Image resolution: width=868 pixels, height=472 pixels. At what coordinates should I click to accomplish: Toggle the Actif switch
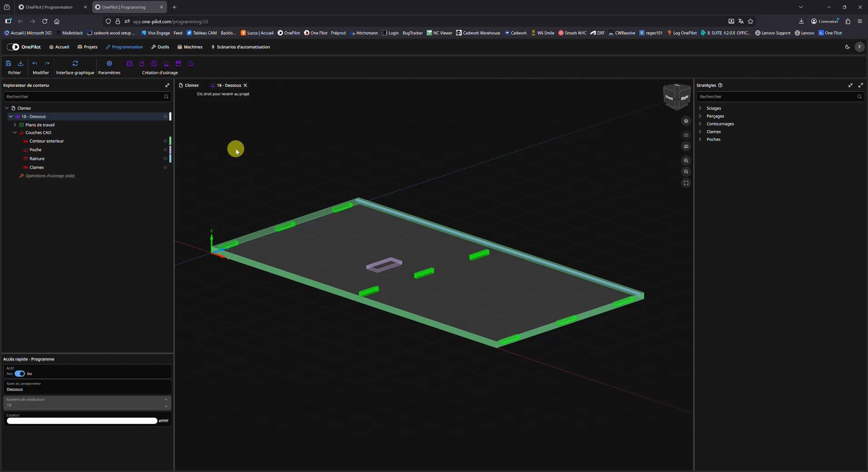tap(20, 374)
